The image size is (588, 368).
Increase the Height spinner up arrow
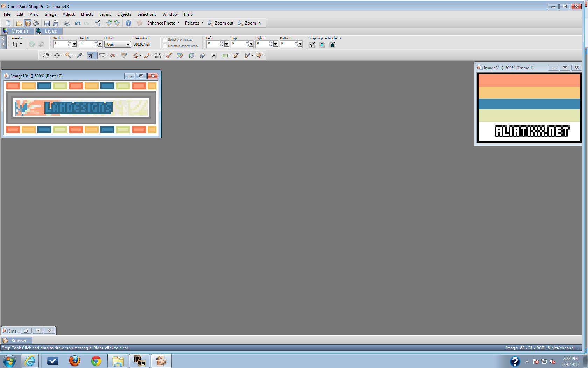(96, 42)
